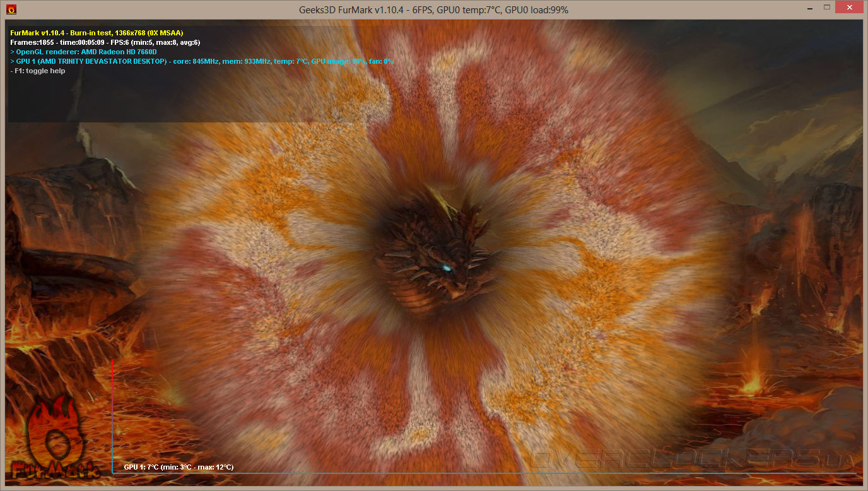Click the 'GPU 1 (AMD TRINITY DEVASTATOR DESKTOP)' line
This screenshot has width=868, height=491.
coord(202,61)
